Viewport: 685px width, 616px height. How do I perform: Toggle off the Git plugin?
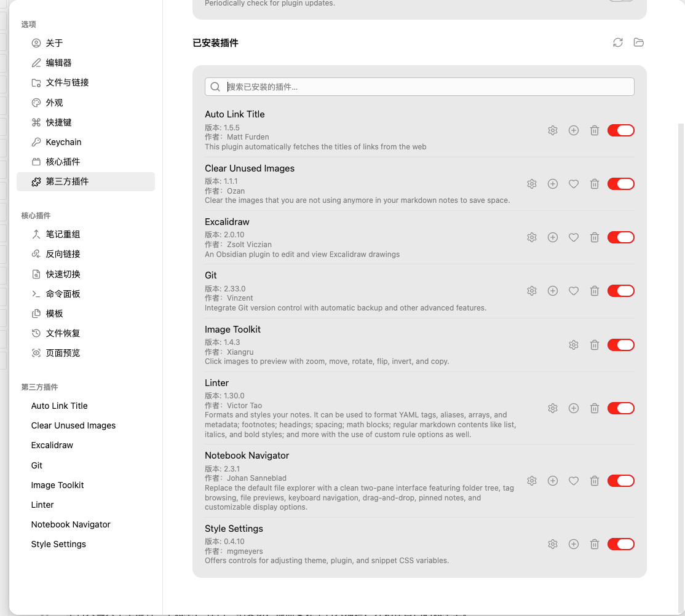620,291
